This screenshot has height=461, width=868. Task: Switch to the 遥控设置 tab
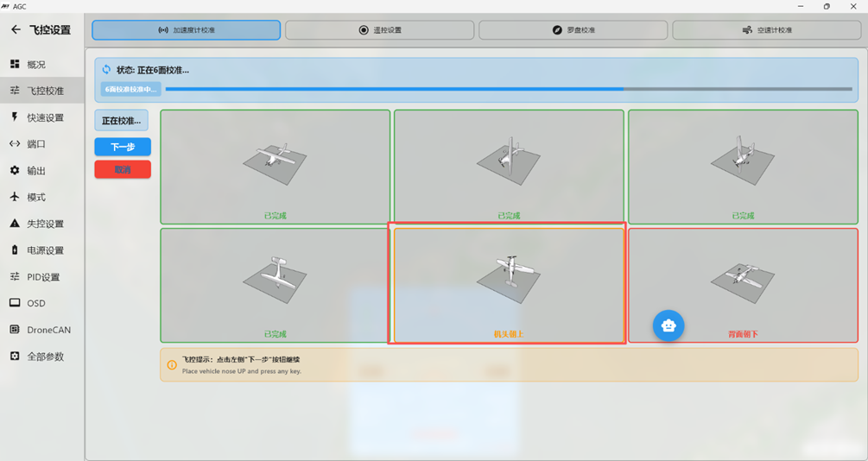pos(379,30)
